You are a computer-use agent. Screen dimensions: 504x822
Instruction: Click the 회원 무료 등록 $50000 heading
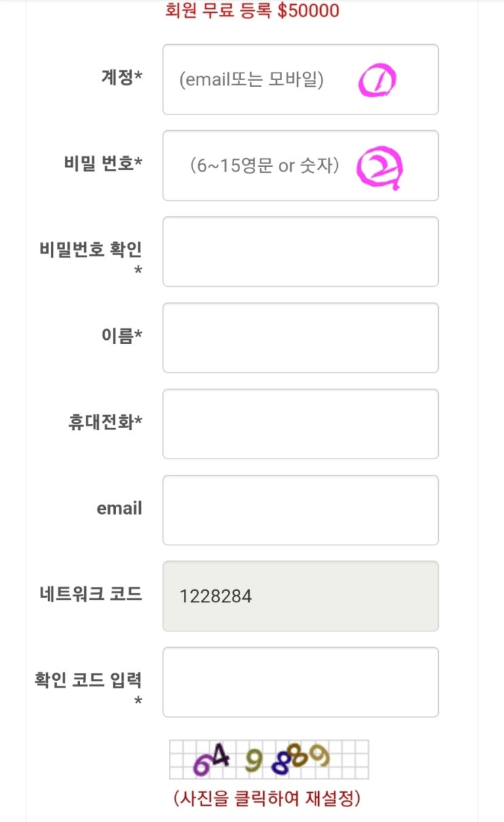(x=252, y=11)
